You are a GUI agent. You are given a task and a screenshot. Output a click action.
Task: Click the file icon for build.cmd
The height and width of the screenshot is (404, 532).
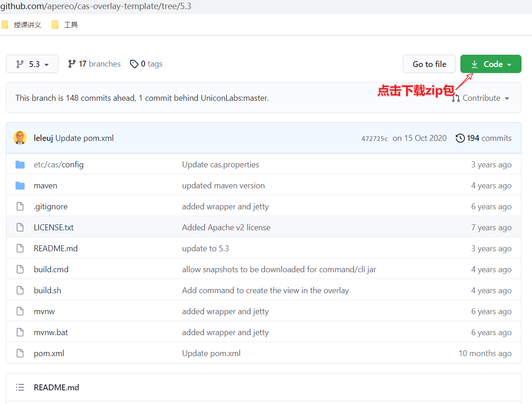click(x=20, y=269)
